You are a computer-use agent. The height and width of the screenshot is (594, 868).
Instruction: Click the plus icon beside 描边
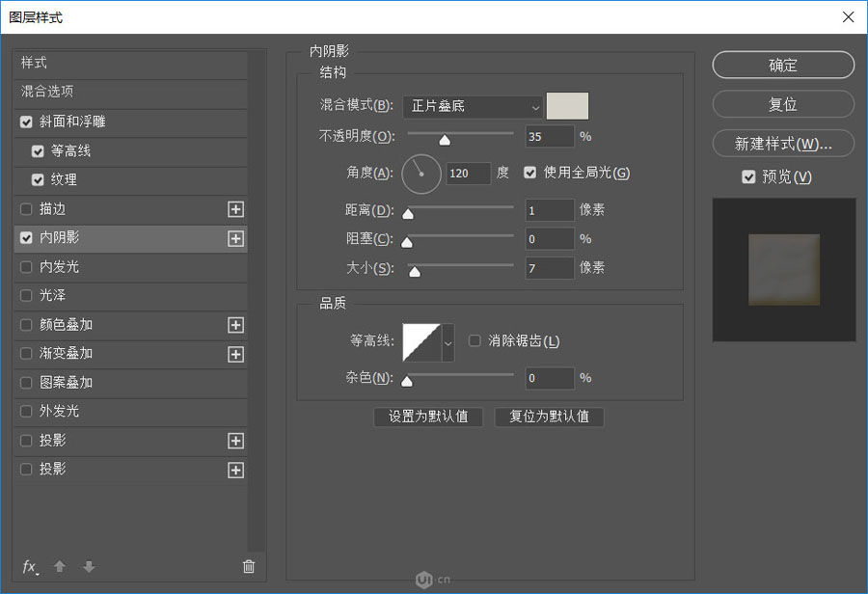pyautogui.click(x=235, y=209)
